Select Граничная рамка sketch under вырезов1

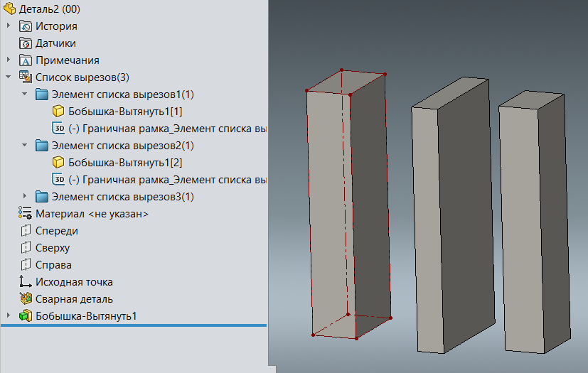coord(167,129)
